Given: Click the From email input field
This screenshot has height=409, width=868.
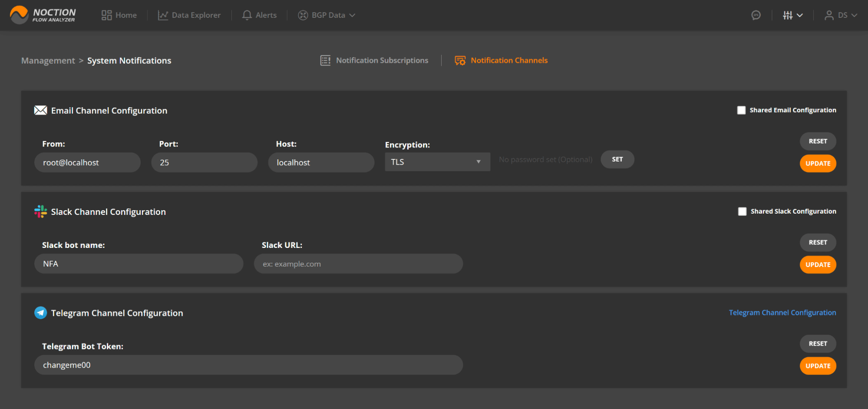Looking at the screenshot, I should 87,162.
